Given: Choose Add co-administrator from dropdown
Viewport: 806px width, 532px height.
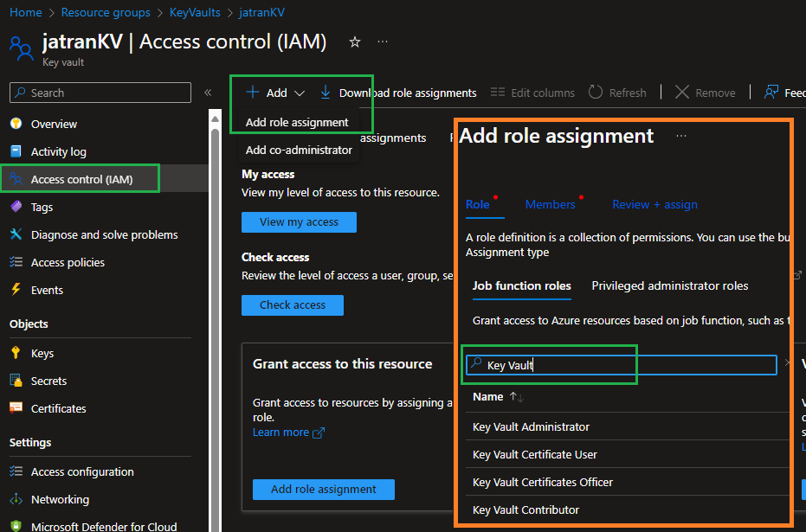Looking at the screenshot, I should (300, 150).
